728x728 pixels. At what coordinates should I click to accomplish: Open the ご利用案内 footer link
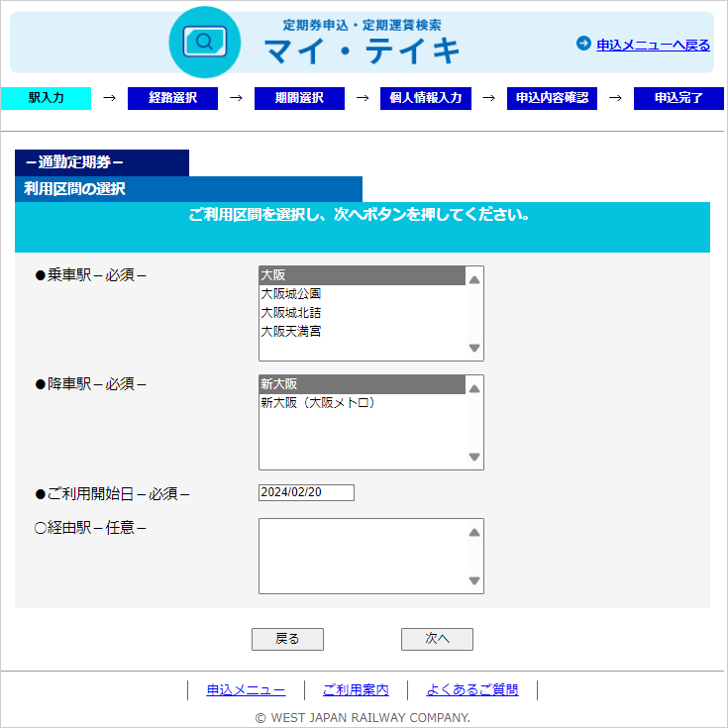pos(356,690)
